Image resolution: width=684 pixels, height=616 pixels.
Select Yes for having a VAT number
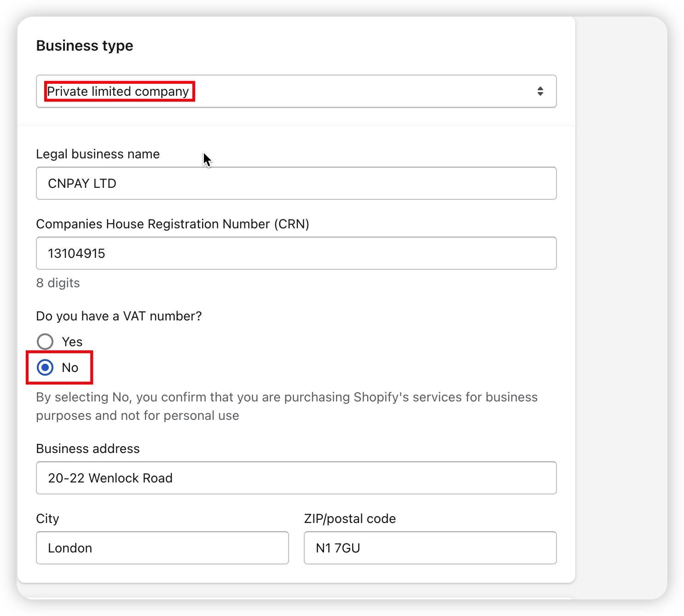[45, 342]
